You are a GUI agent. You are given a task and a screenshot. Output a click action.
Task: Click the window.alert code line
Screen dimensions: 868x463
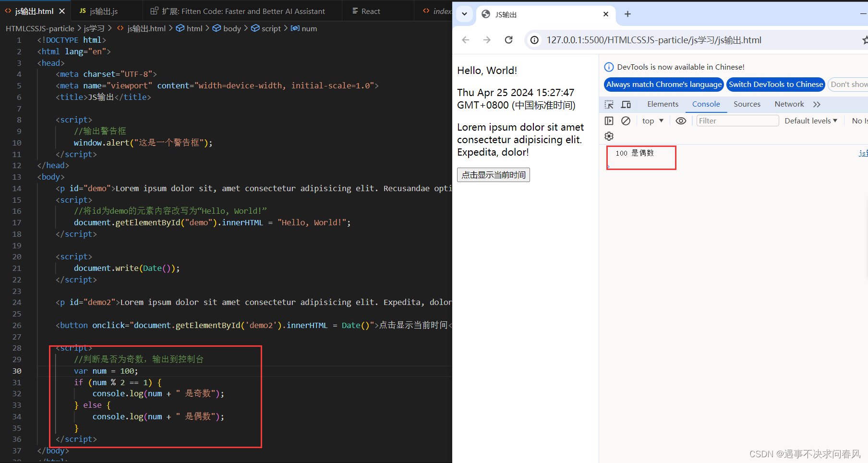click(x=143, y=143)
